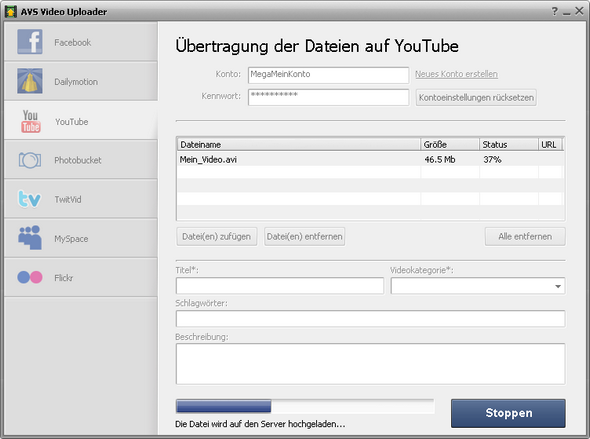Stop the upload with Stoppen button
The height and width of the screenshot is (439, 590).
click(x=508, y=413)
